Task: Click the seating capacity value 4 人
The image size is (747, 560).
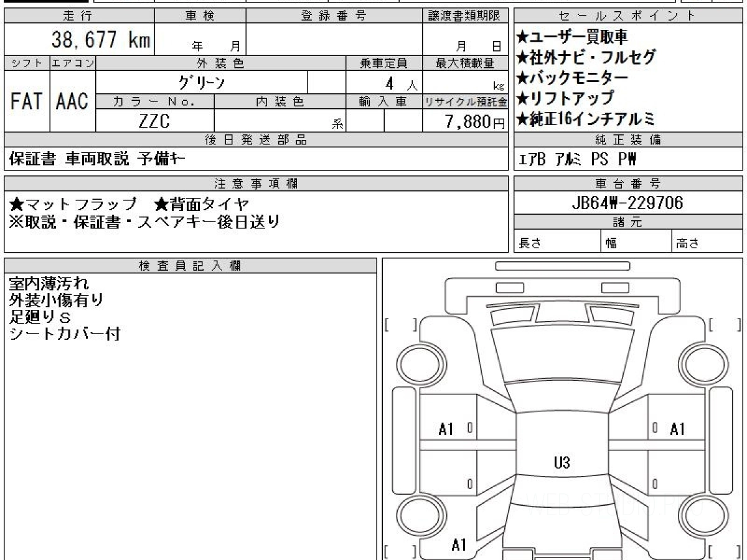Action: pos(400,83)
